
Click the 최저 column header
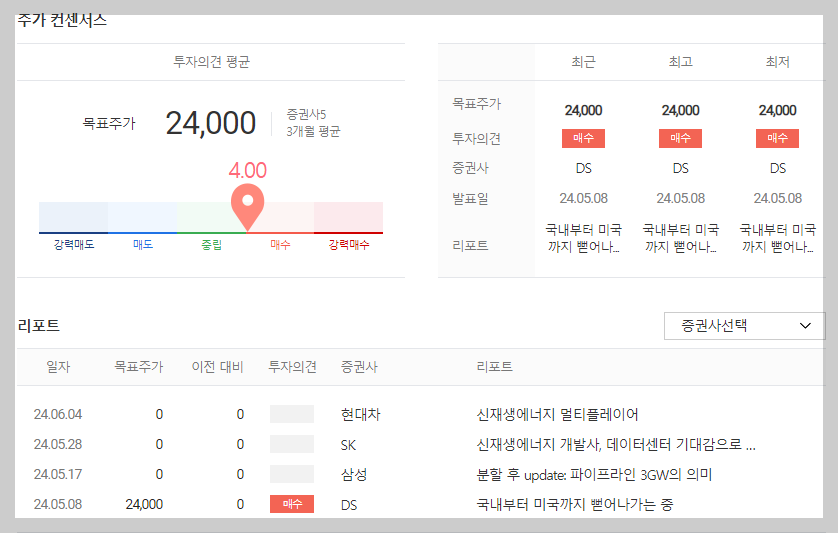tap(778, 62)
